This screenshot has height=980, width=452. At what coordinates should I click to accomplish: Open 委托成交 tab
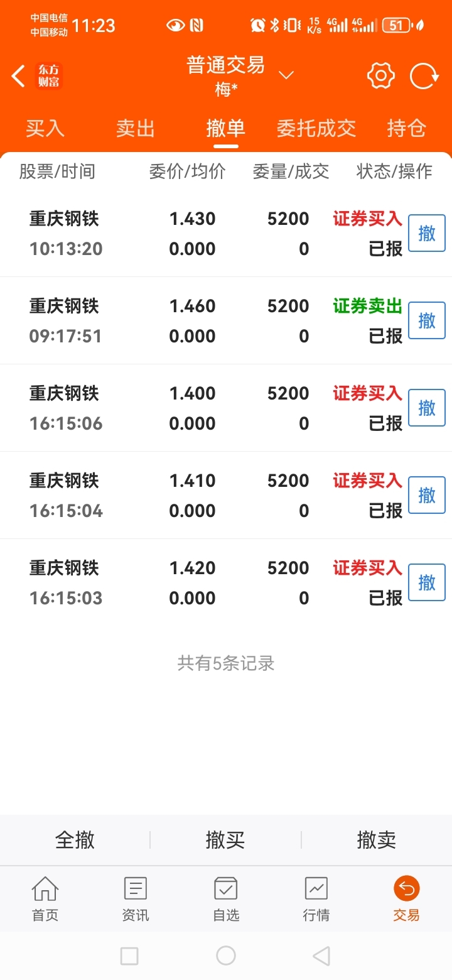pyautogui.click(x=316, y=128)
